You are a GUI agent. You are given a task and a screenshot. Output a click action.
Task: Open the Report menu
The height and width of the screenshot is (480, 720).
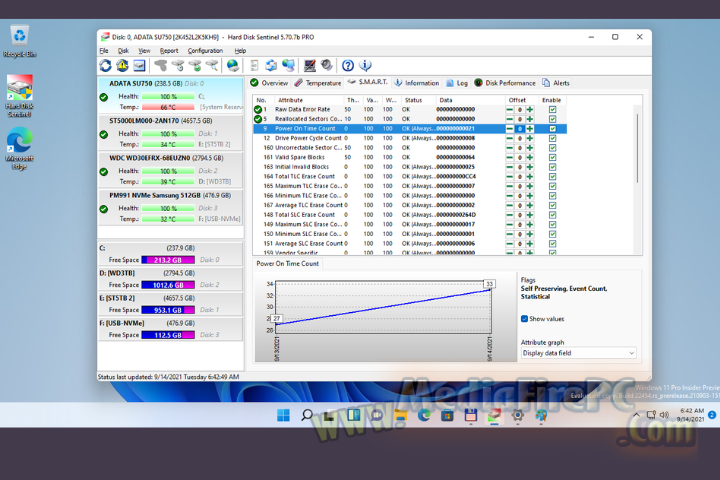point(169,51)
